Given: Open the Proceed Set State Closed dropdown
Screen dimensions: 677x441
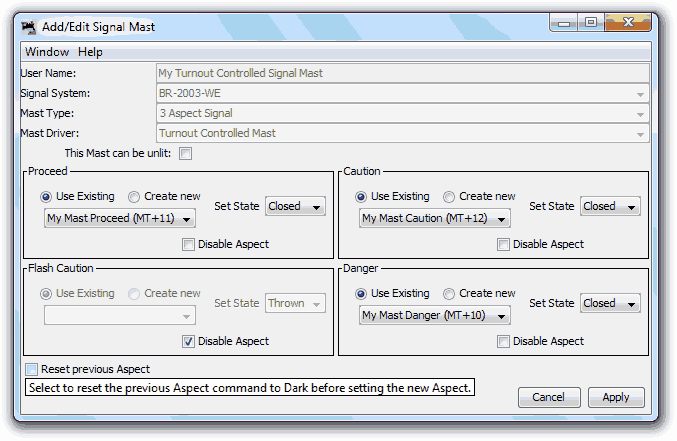Looking at the screenshot, I should click(295, 206).
